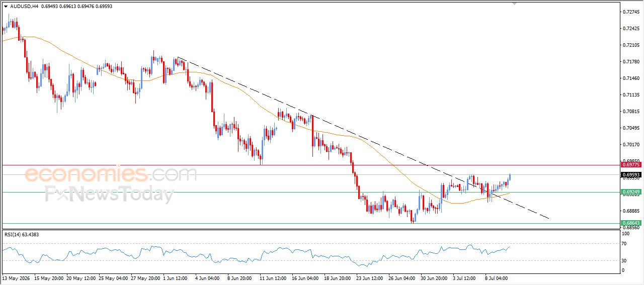Click the economies.com watermark logo

[111, 174]
